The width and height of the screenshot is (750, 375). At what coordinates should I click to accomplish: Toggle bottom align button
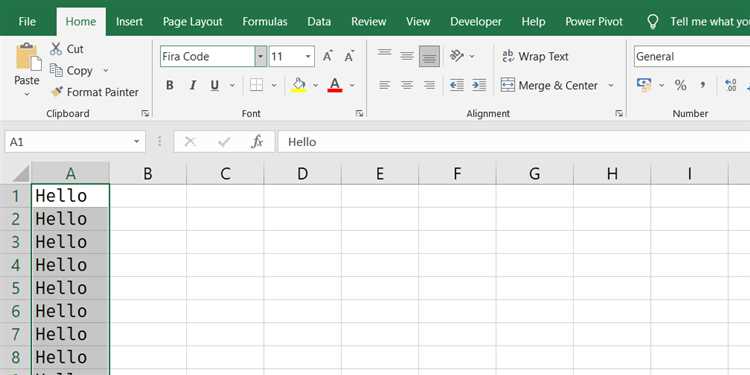point(429,56)
